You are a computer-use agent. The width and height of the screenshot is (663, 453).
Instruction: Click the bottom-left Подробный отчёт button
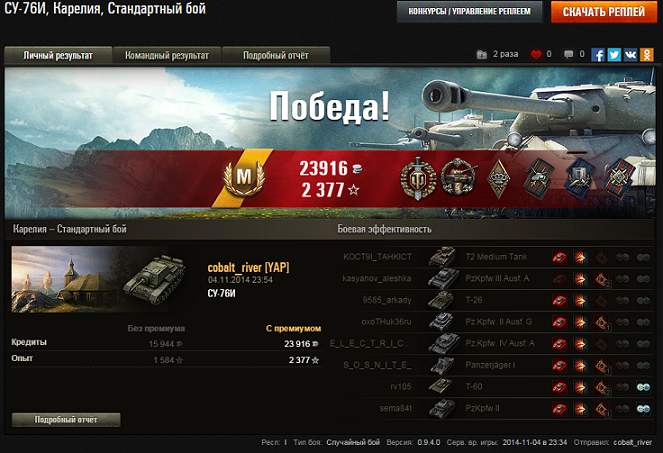66,420
